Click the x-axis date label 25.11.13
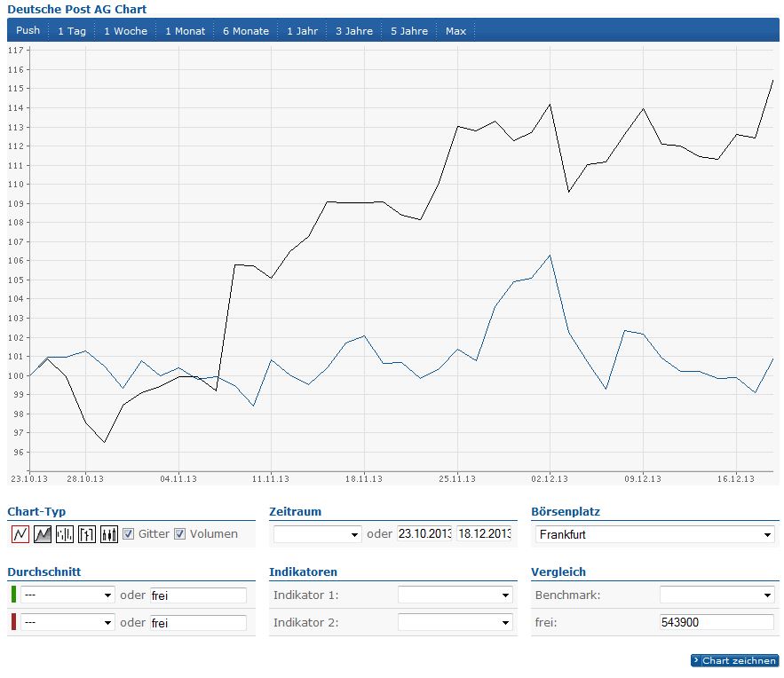The height and width of the screenshot is (678, 784). tap(457, 478)
